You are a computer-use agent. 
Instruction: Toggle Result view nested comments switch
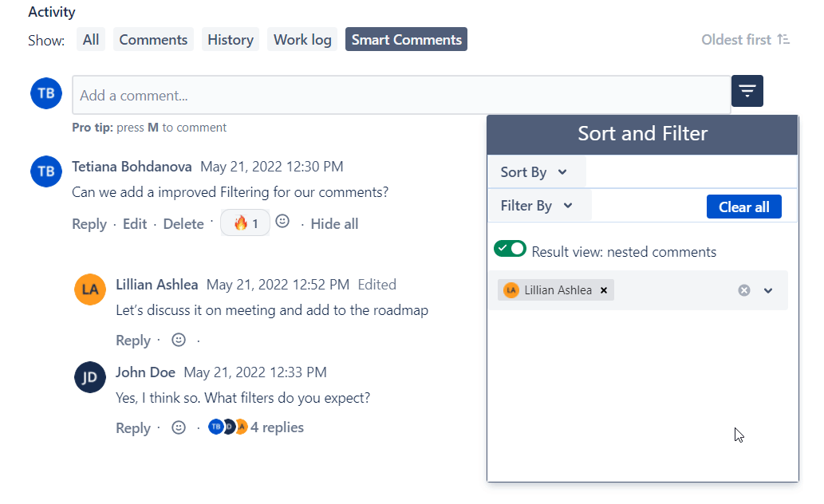click(511, 249)
